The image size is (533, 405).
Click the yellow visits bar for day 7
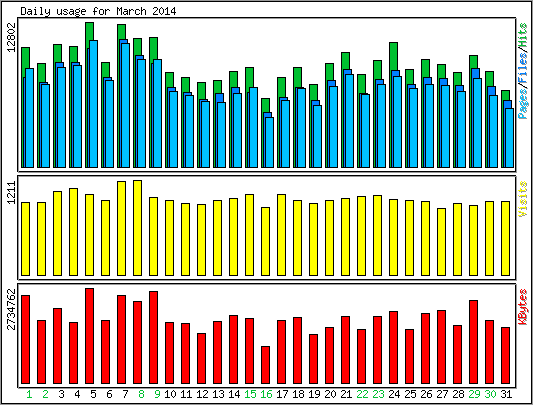tap(121, 228)
